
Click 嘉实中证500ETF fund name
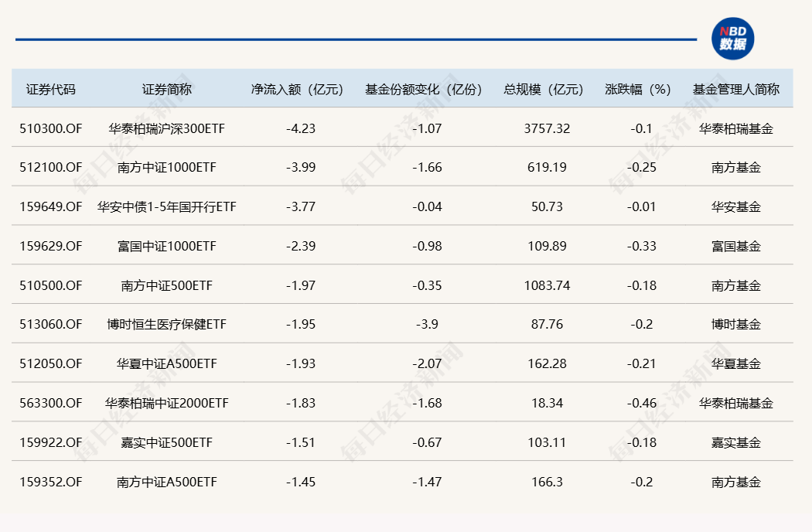(x=166, y=443)
